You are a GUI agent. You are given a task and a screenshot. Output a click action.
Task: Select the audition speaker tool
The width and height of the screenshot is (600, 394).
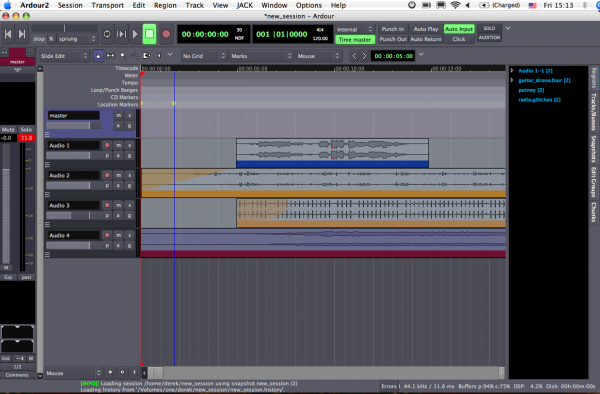tap(159, 56)
